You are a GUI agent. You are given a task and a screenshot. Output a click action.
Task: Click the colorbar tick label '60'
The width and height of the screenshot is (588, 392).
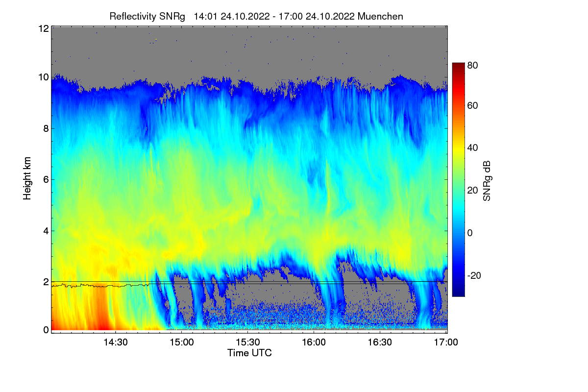[x=472, y=105]
